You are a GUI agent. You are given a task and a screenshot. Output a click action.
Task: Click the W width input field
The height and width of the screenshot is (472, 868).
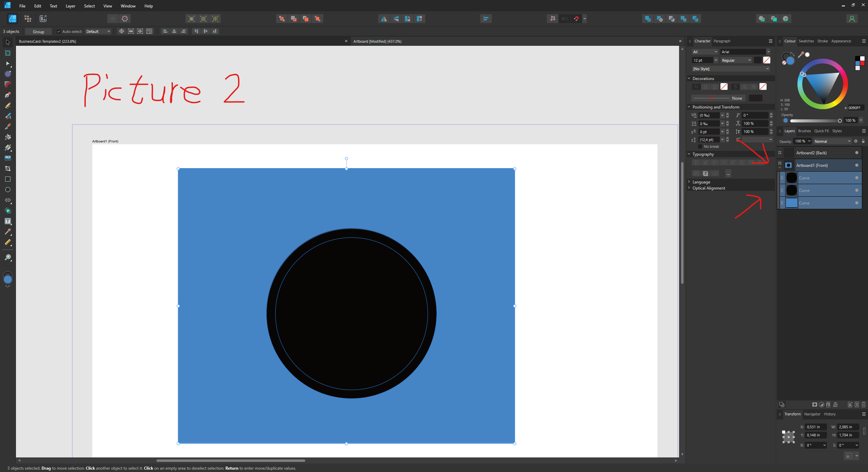(x=848, y=427)
